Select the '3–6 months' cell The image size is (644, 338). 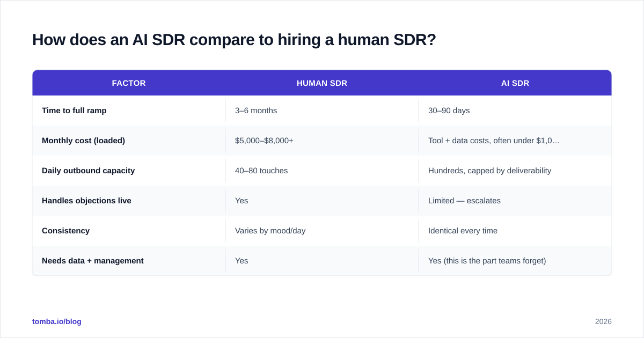point(322,111)
